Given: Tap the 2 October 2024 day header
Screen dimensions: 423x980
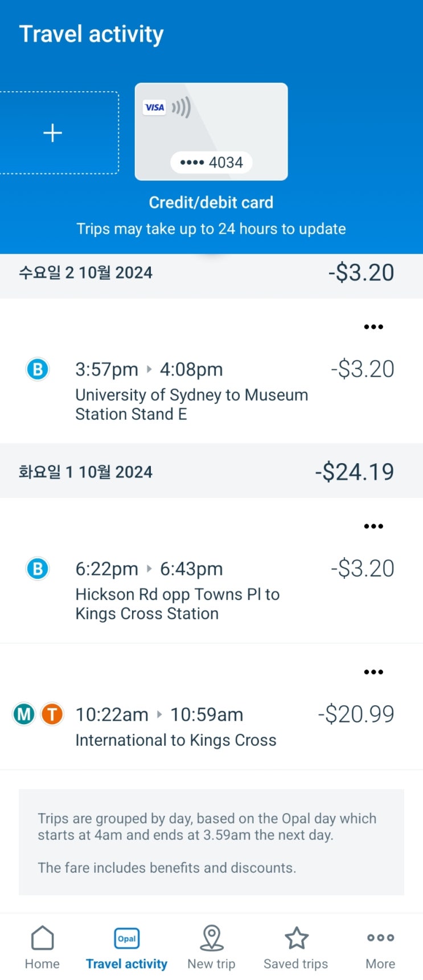Looking at the screenshot, I should (x=85, y=272).
